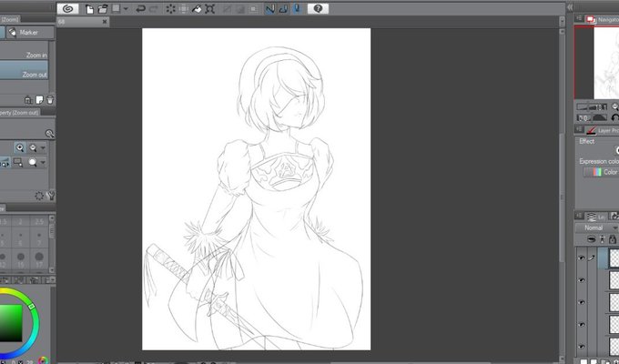The image size is (619, 364).
Task: Pick a shade in the green color square
Action: point(11,322)
